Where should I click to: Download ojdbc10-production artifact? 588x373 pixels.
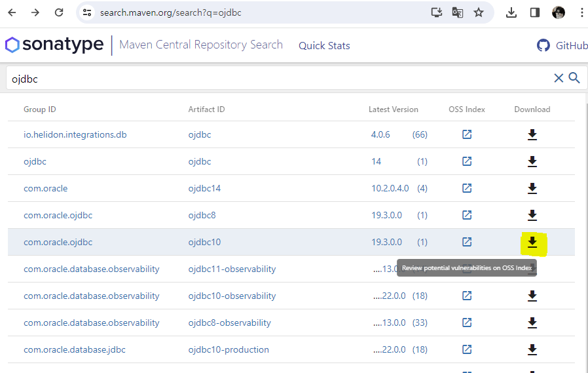tap(532, 349)
